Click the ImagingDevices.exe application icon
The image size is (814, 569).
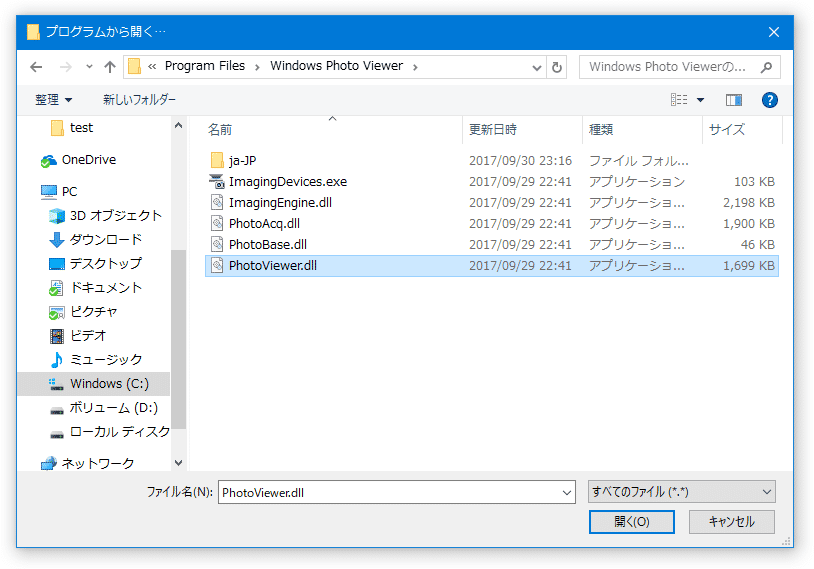point(217,182)
